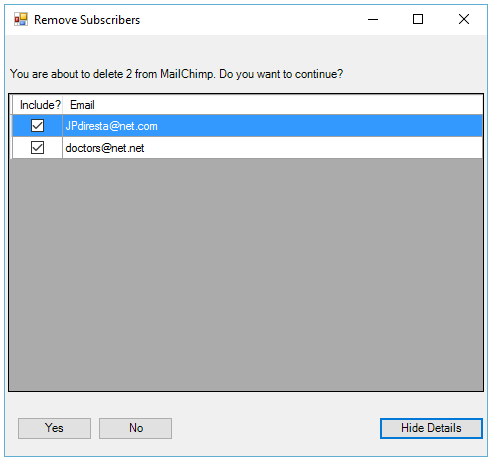Click the Remove Subscribers window icon
The image size is (493, 463).
(21, 19)
